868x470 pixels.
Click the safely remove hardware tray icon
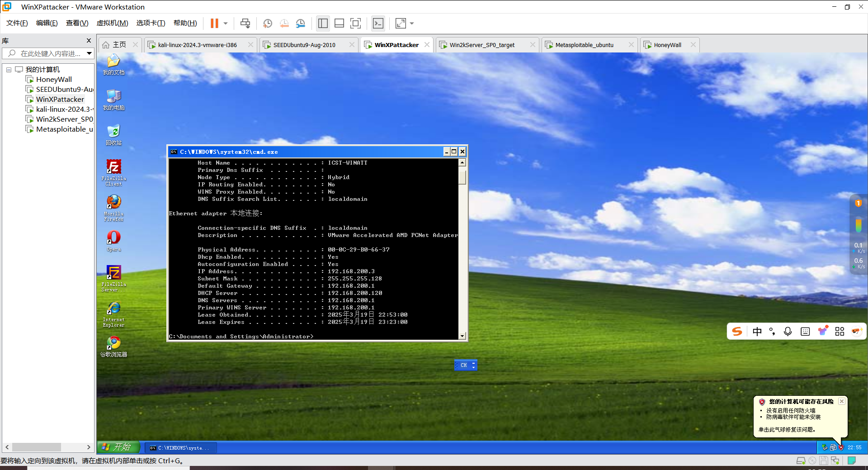pyautogui.click(x=825, y=447)
